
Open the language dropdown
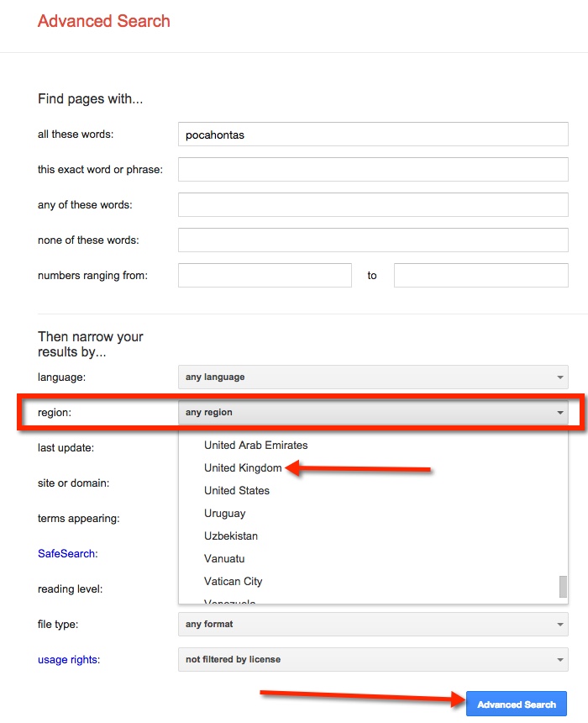373,377
